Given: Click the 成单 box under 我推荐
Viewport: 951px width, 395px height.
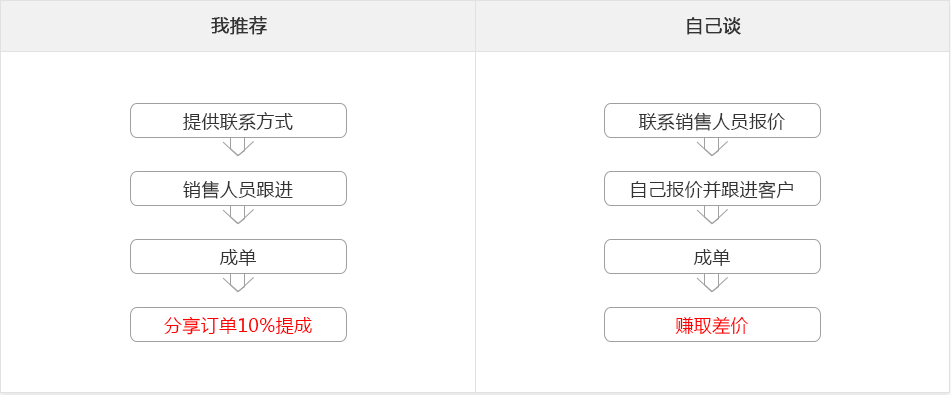Looking at the screenshot, I should [x=238, y=257].
